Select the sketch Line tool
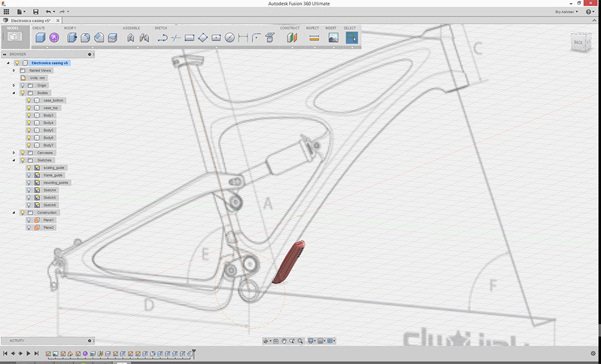 tap(163, 37)
